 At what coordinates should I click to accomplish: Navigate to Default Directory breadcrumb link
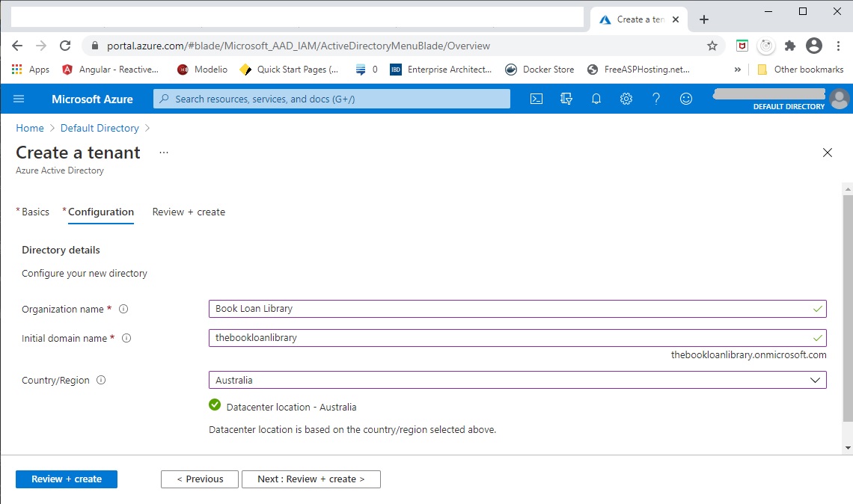click(99, 128)
